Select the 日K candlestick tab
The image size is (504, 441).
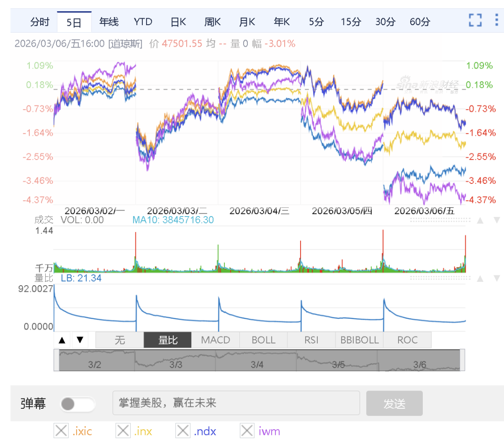click(x=178, y=22)
